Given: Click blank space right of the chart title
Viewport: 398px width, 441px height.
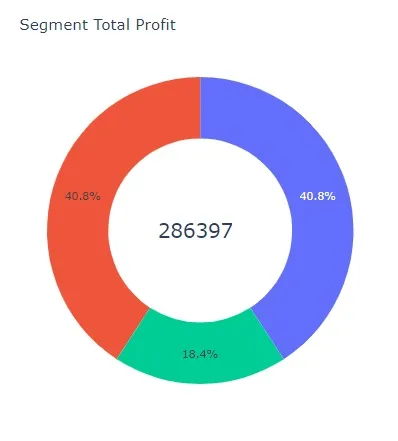Looking at the screenshot, I should coord(283,25).
